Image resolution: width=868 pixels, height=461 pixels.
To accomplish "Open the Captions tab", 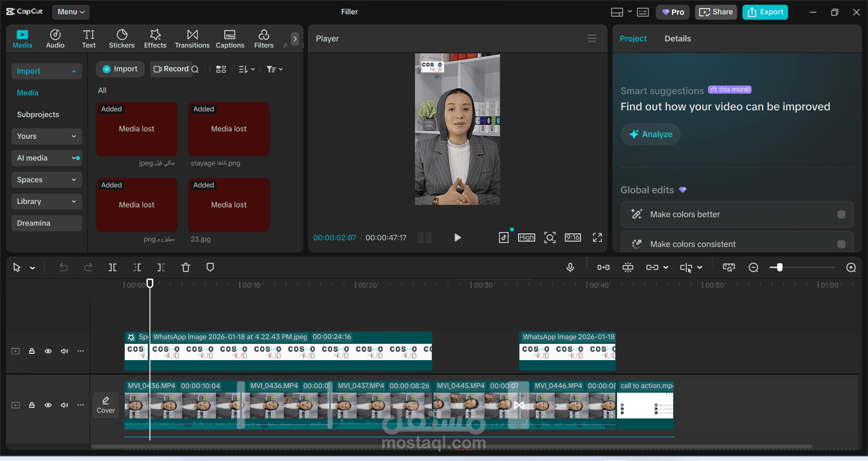I will point(230,39).
